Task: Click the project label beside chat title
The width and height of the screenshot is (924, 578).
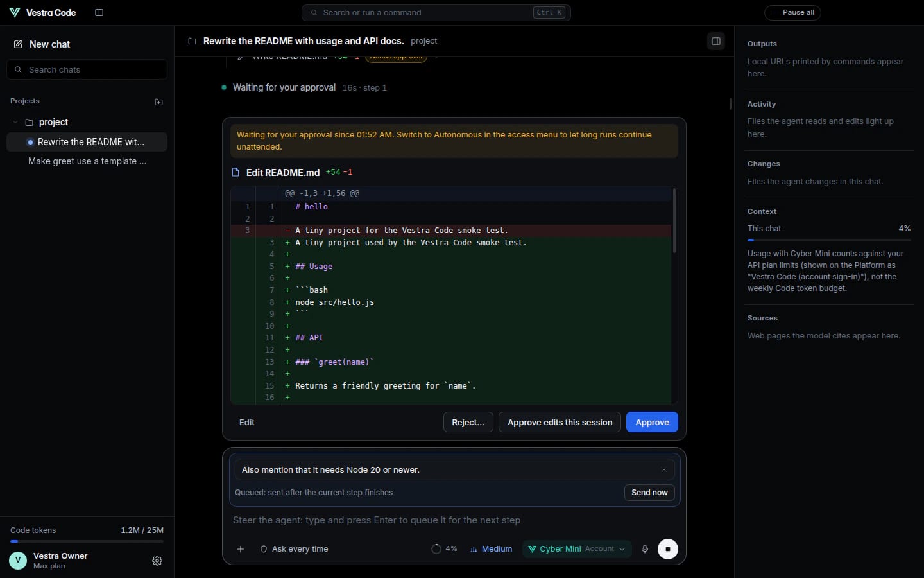Action: pyautogui.click(x=424, y=41)
